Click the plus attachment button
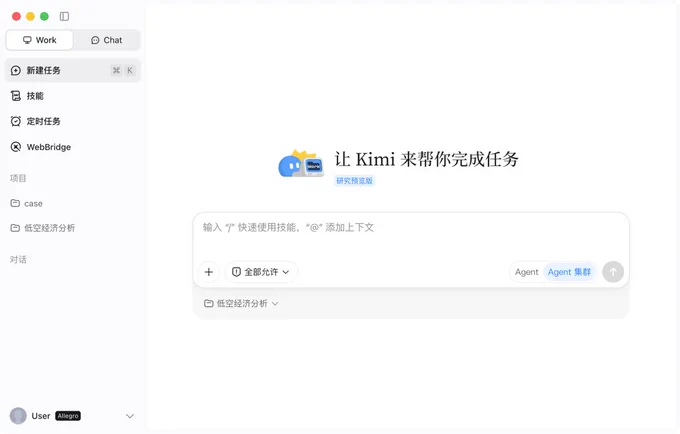 209,272
